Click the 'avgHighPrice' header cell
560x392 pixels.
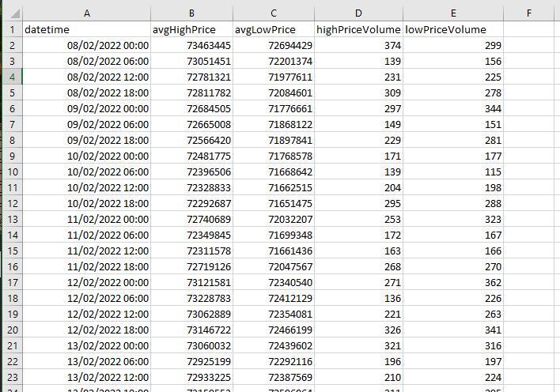(191, 29)
